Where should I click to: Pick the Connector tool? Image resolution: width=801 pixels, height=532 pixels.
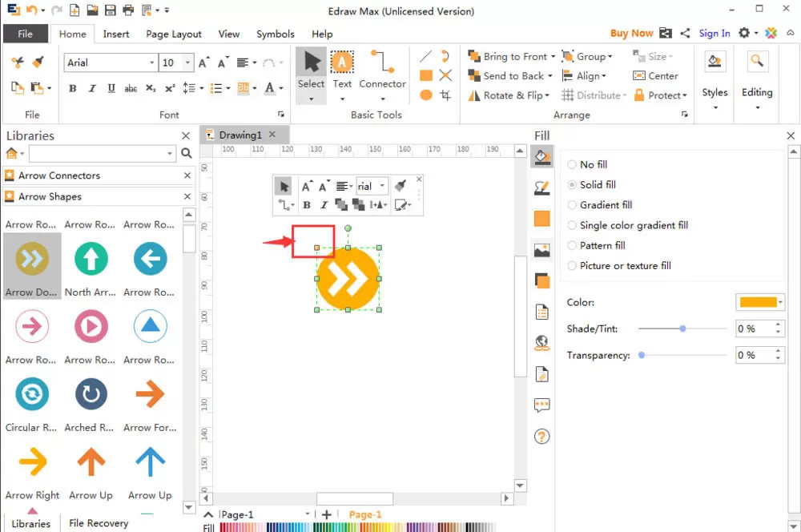click(382, 75)
